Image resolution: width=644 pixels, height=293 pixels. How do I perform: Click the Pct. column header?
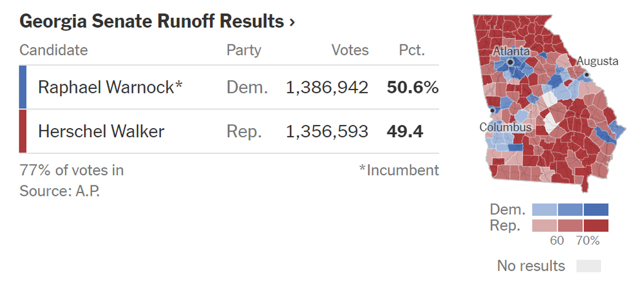[x=412, y=50]
